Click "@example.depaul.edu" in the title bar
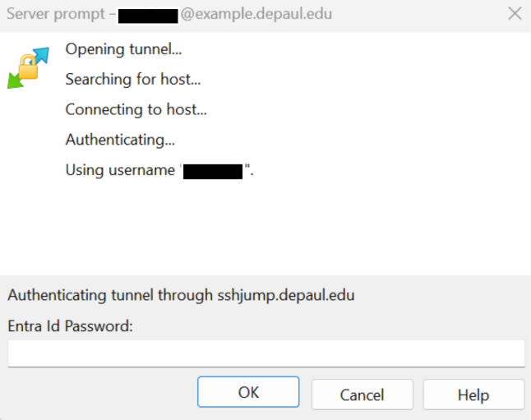531x420 pixels. point(256,14)
